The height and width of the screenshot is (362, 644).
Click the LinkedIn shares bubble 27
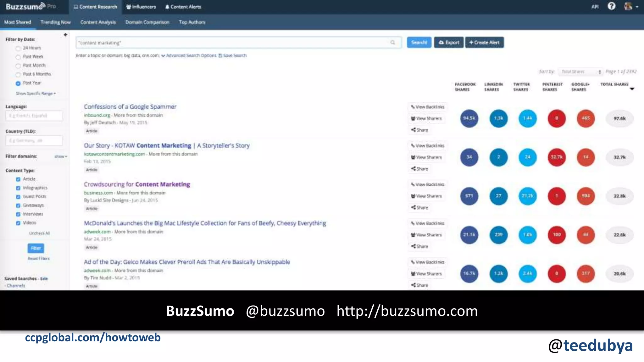(x=498, y=196)
